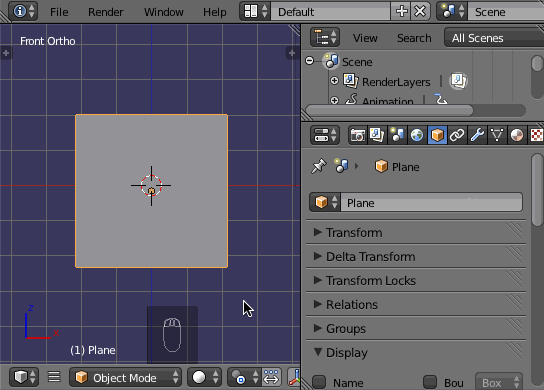
Task: Switch to Object Data mesh tab
Action: pos(497,135)
